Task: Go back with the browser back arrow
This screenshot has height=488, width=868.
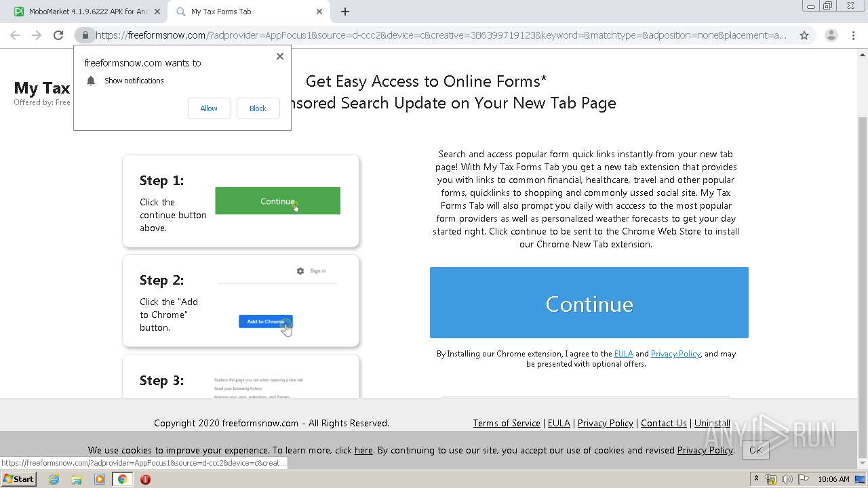Action: (15, 35)
